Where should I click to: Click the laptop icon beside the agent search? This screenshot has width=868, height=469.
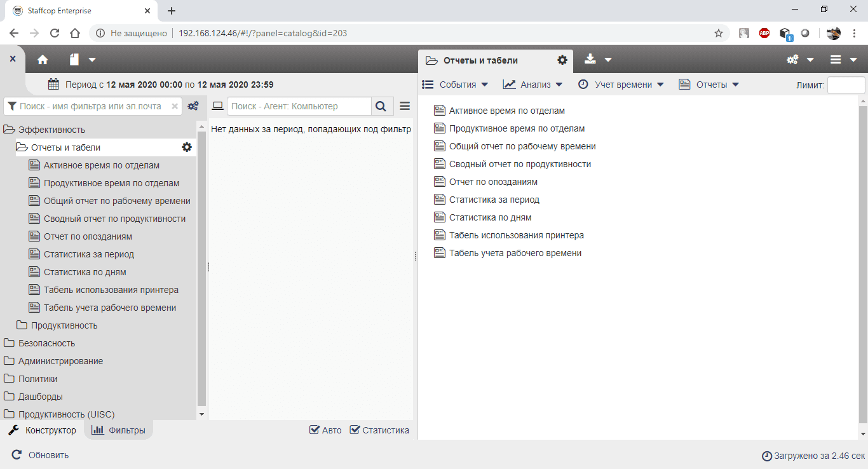[x=218, y=106]
